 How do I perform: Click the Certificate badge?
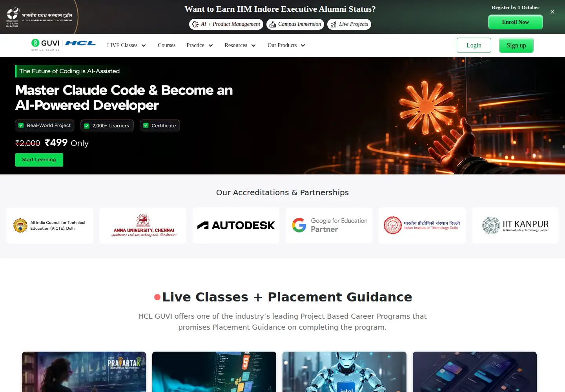point(160,126)
